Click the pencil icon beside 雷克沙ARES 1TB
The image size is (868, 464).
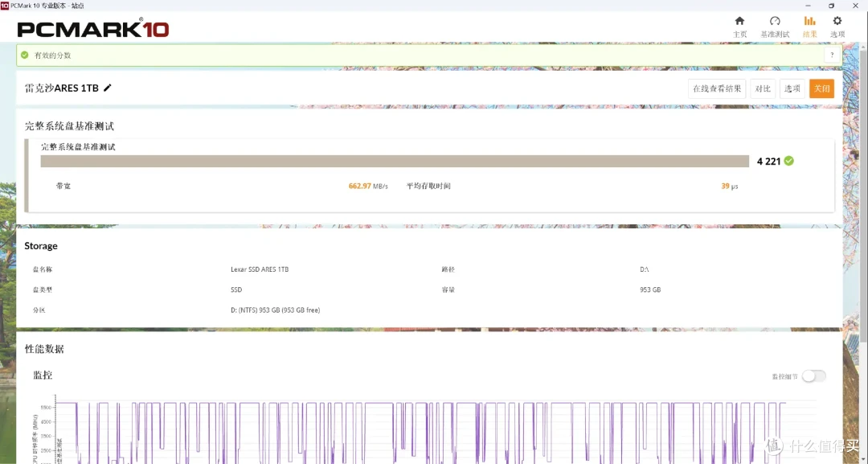[108, 88]
